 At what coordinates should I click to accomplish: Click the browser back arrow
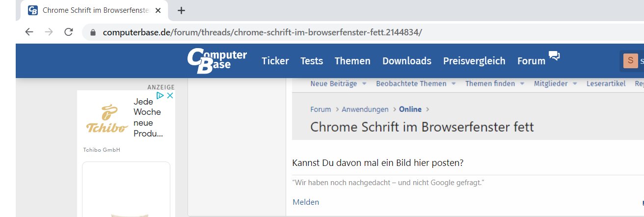(29, 32)
